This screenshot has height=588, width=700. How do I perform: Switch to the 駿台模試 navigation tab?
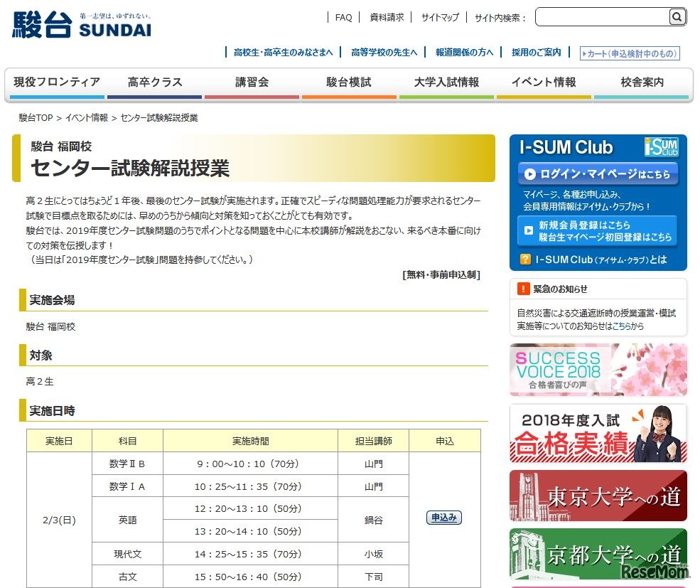click(349, 82)
